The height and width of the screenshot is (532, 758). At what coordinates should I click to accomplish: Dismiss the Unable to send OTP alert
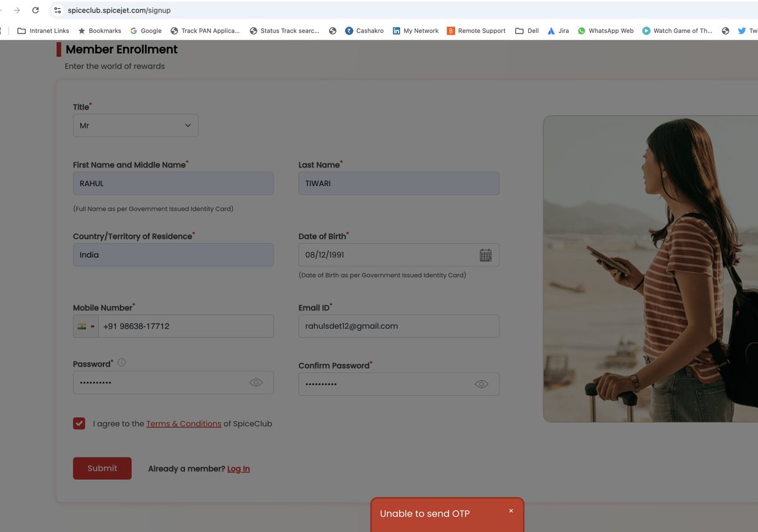click(x=511, y=511)
